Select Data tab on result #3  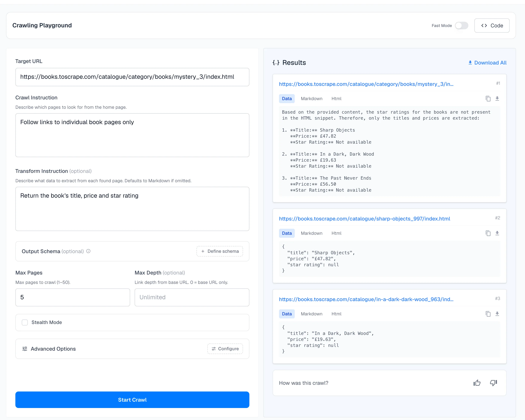287,314
